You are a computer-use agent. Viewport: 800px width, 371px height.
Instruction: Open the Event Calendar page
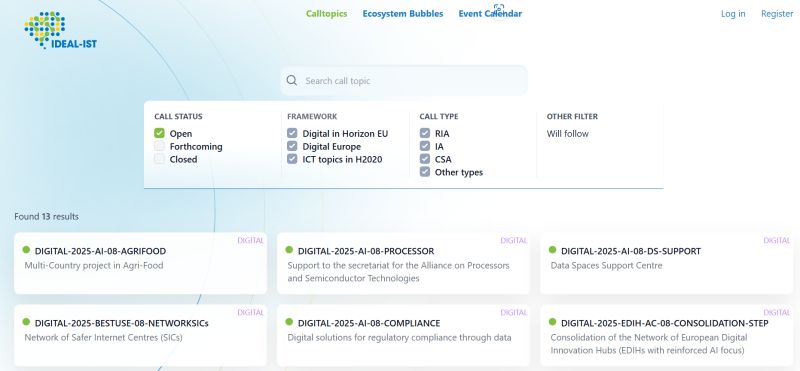pos(490,14)
